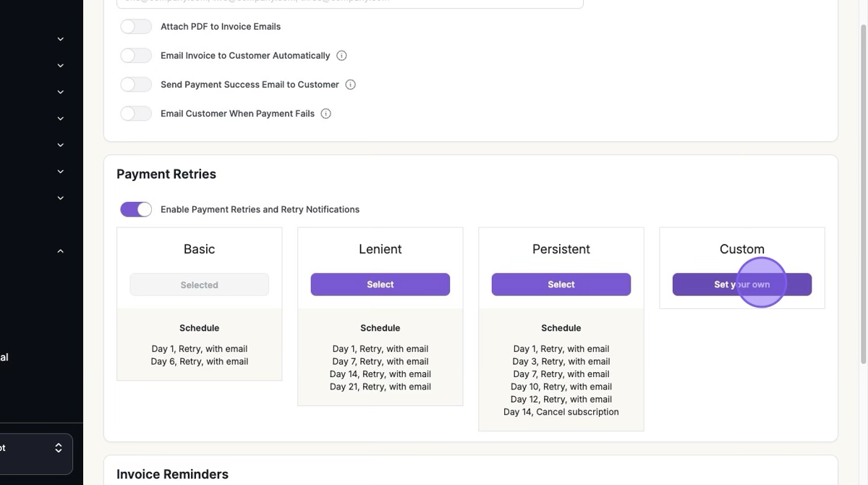The image size is (868, 485).
Task: Click info icon beside Payment Success Email
Action: point(351,85)
